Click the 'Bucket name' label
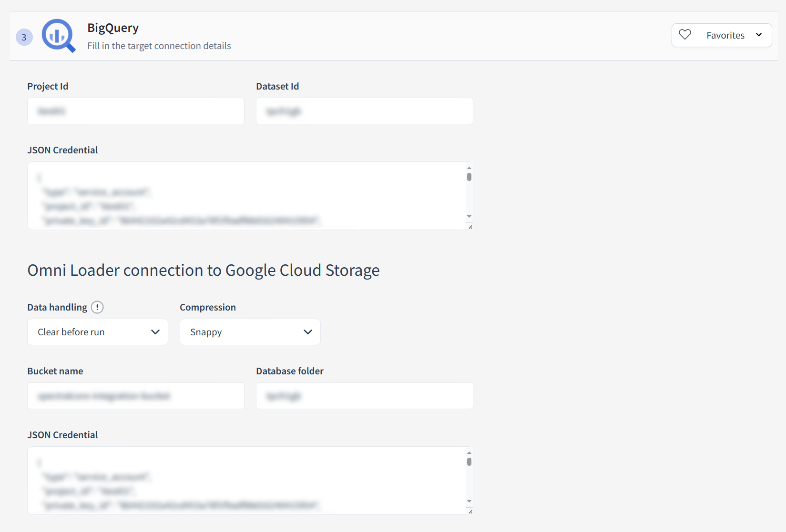Viewport: 786px width, 532px height. (x=55, y=371)
